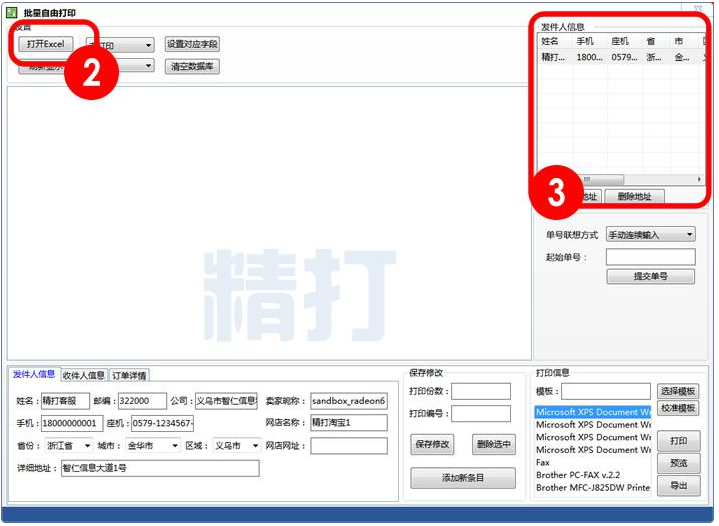Click the 打印 button in 打印信息
The image size is (719, 526).
coord(679,441)
